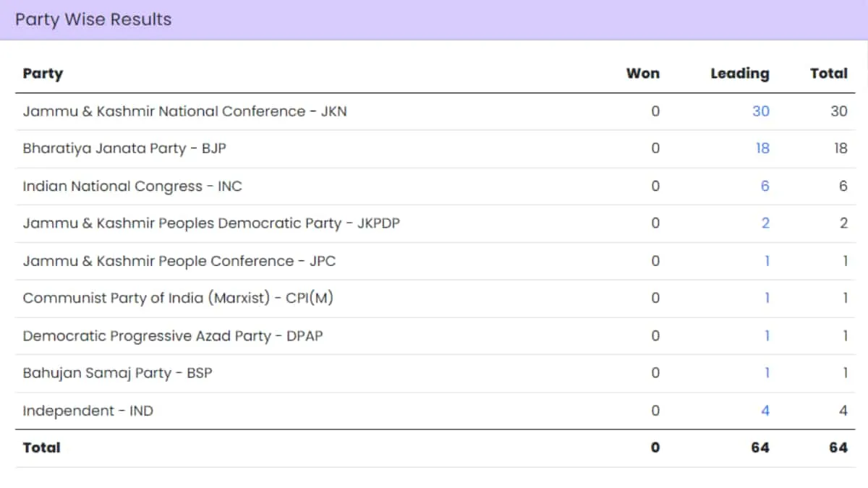Select 'Bahujan Samaj Party - BSP' name
The image size is (868, 488).
(117, 374)
